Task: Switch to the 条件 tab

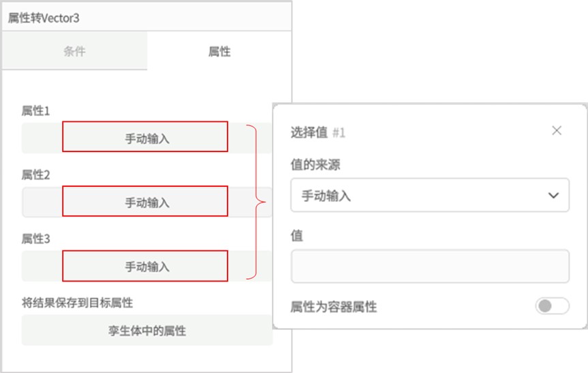Action: [x=74, y=50]
